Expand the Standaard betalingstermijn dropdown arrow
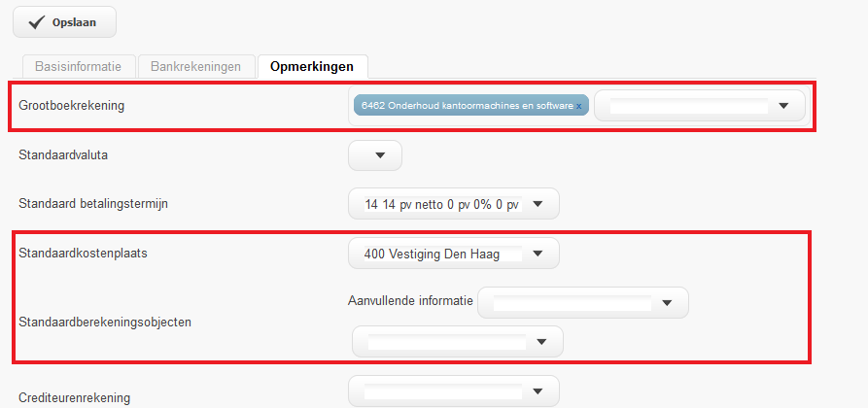Image resolution: width=868 pixels, height=408 pixels. coord(538,205)
